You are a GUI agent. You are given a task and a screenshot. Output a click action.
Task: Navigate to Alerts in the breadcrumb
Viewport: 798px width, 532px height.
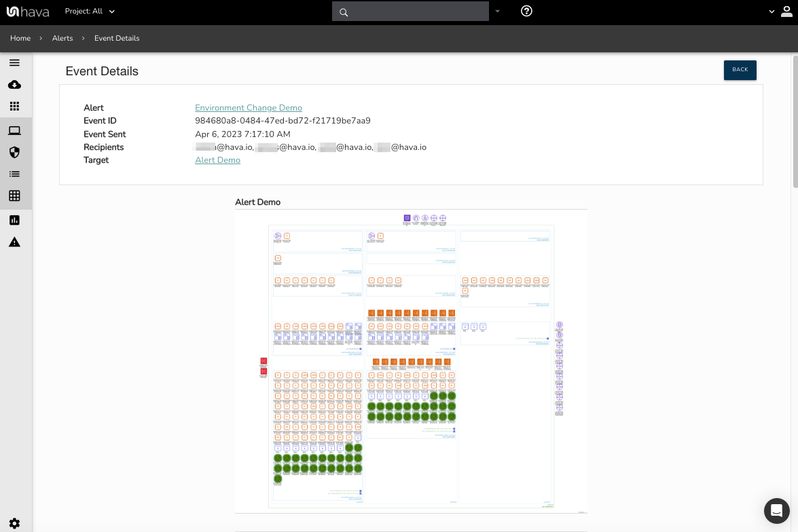click(62, 38)
